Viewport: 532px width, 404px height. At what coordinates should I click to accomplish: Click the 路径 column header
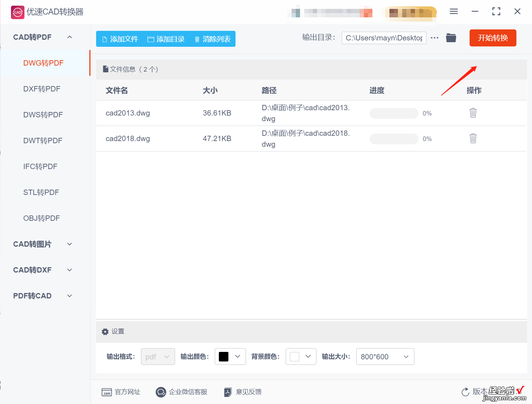pos(269,90)
